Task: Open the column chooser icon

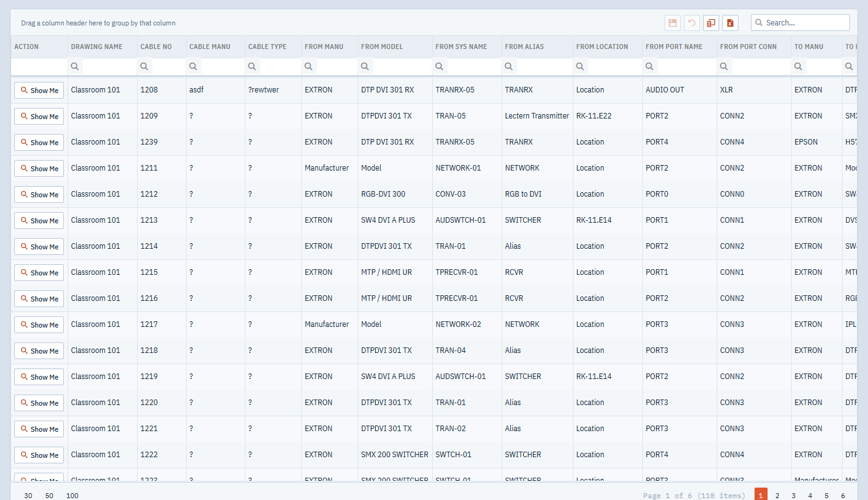Action: [711, 23]
